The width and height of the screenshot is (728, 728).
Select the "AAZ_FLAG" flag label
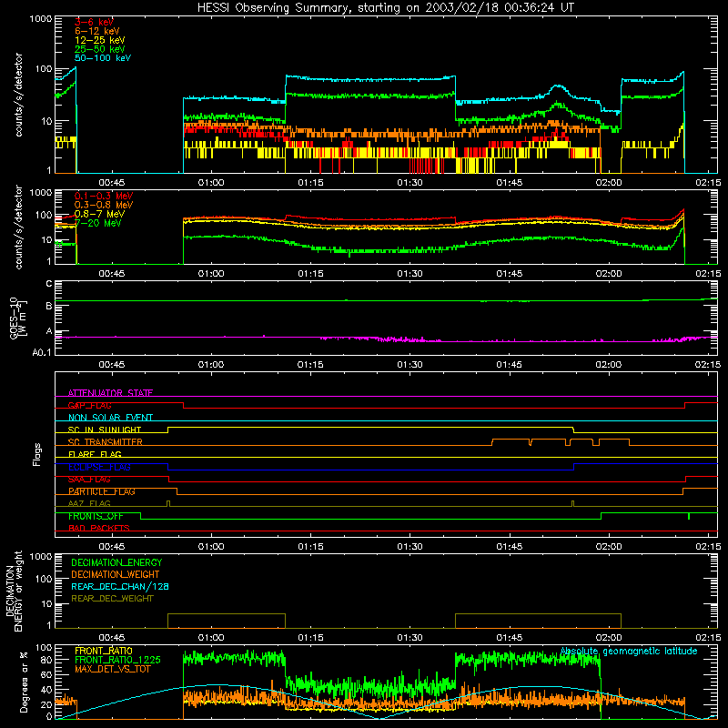tap(89, 503)
